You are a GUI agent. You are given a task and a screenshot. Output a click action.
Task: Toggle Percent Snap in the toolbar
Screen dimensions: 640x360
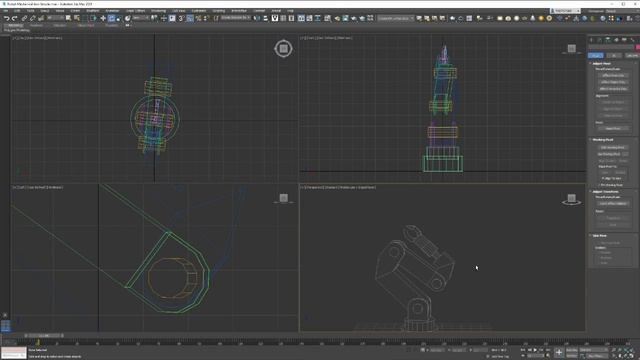click(x=198, y=18)
